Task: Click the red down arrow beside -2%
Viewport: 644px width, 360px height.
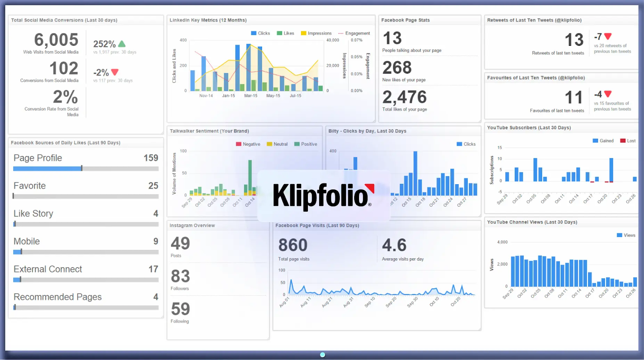Action: point(115,72)
